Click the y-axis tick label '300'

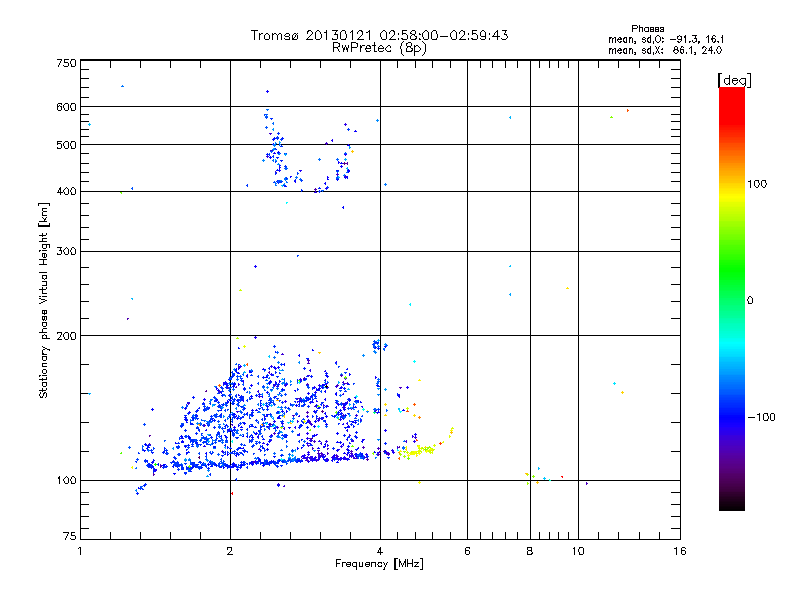[x=66, y=252]
